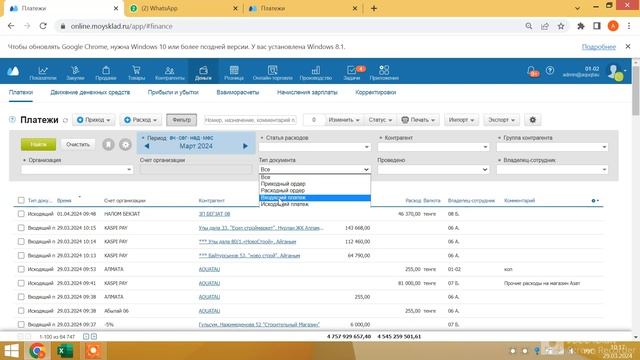This screenshot has width=640, height=360.
Task: Select 'Расходный ордер' in document type list
Action: [315, 191]
